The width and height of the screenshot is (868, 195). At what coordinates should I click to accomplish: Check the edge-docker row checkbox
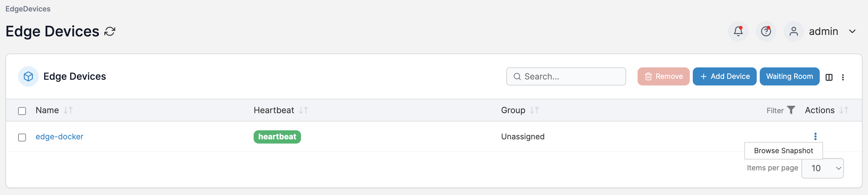22,137
